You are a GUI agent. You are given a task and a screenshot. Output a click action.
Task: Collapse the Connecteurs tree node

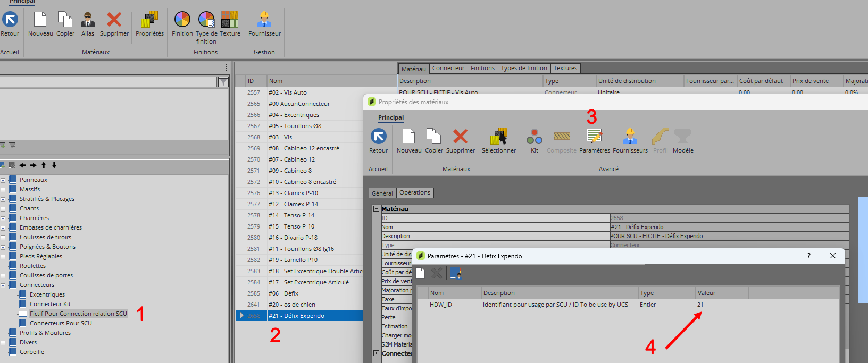click(3, 285)
